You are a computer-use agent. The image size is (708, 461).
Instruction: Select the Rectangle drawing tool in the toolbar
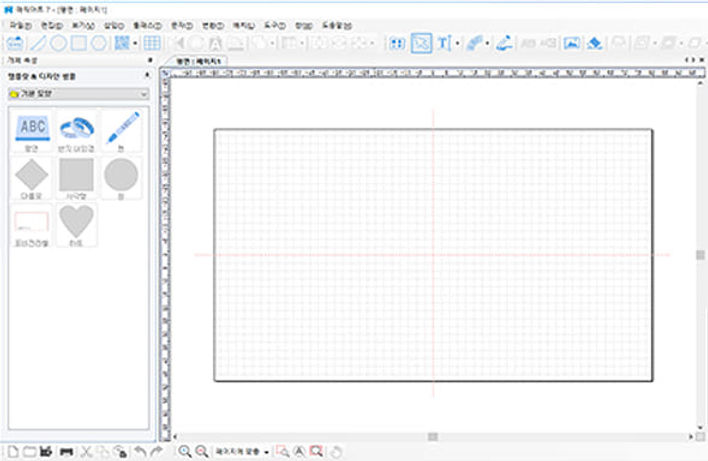78,43
